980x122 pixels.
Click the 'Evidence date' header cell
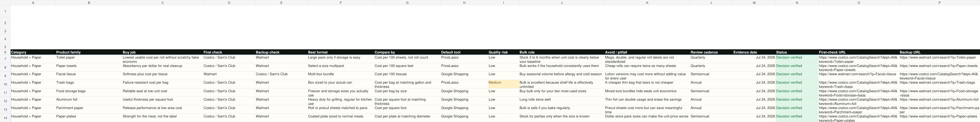[754, 52]
